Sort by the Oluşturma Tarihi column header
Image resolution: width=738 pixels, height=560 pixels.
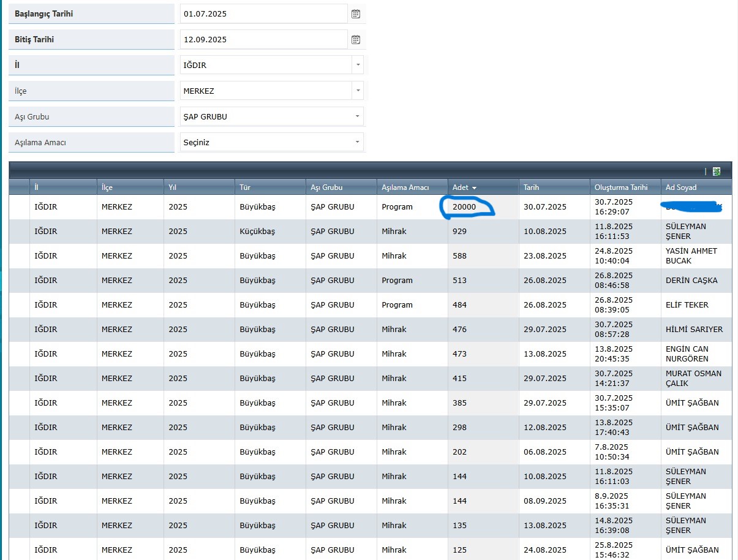620,187
